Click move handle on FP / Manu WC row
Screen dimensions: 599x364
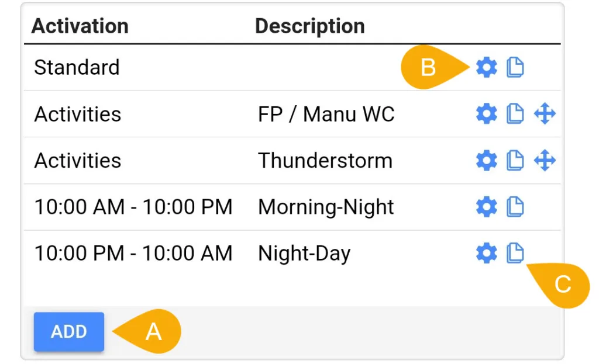[545, 114]
